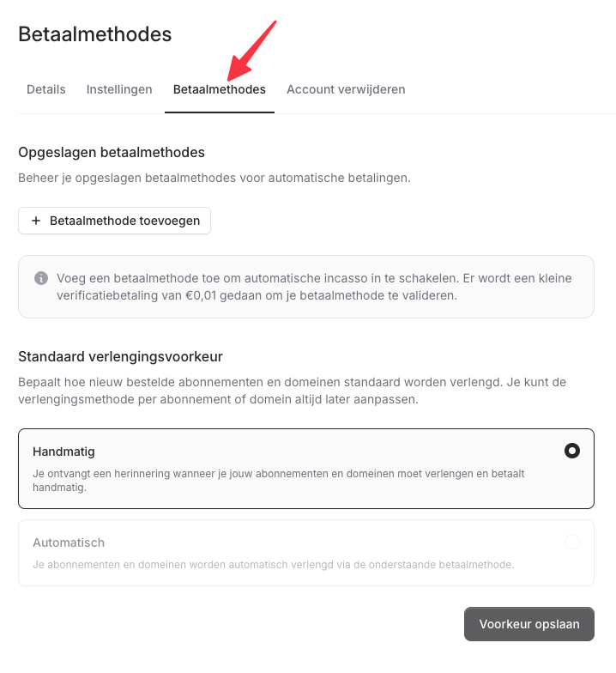Switch to the Instellingen tab
This screenshot has height=673, width=616.
119,89
